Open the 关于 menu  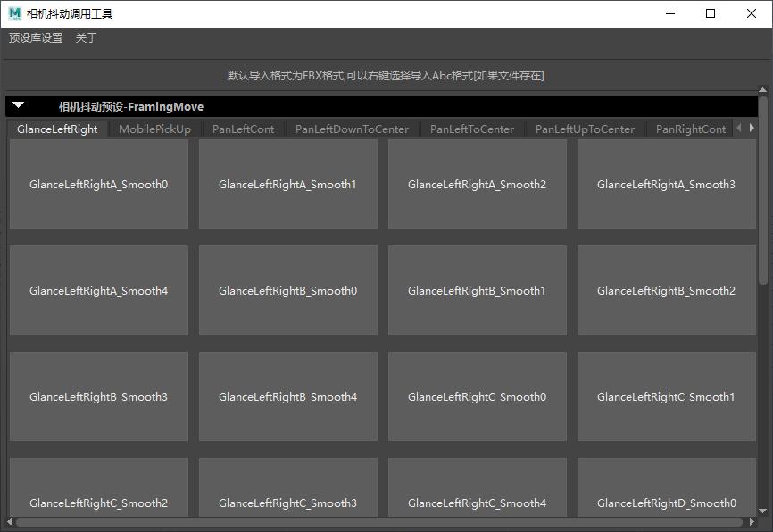tap(87, 38)
